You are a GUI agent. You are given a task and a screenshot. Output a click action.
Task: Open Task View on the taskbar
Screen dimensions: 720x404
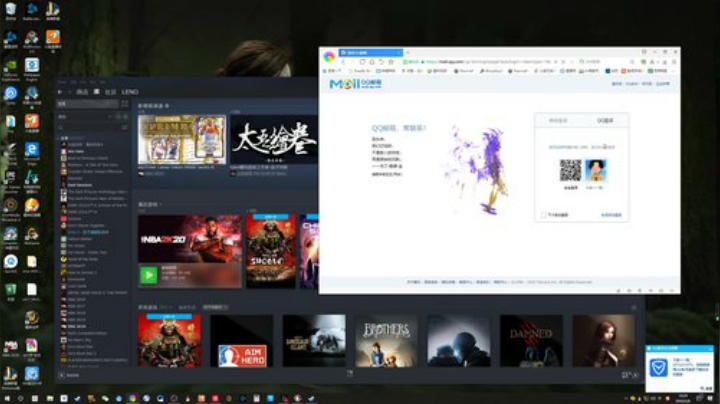pyautogui.click(x=34, y=398)
